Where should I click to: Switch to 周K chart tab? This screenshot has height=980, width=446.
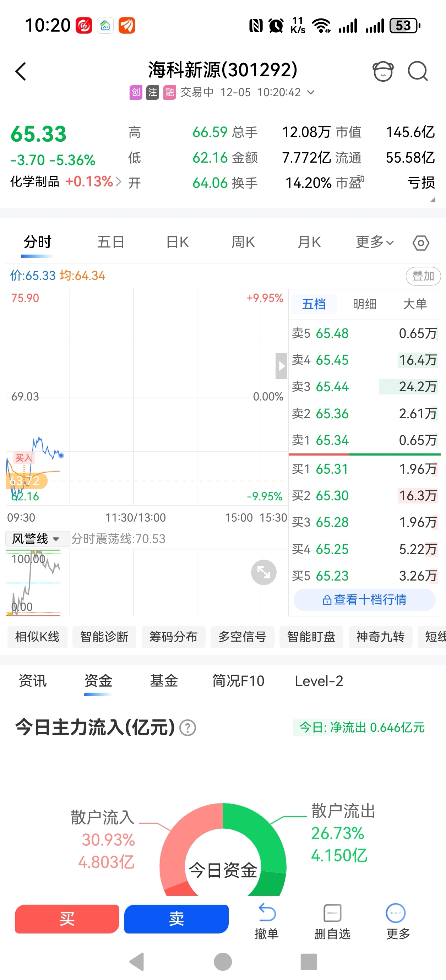click(243, 242)
